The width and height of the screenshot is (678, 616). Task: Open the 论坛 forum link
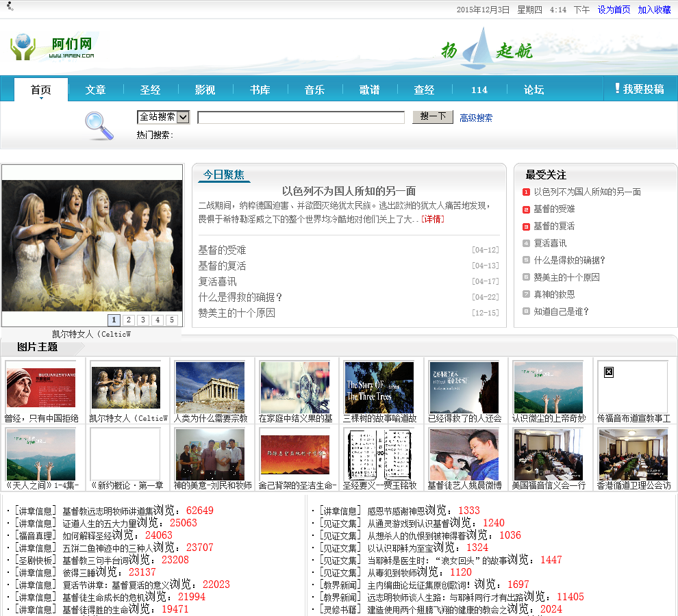tap(533, 90)
